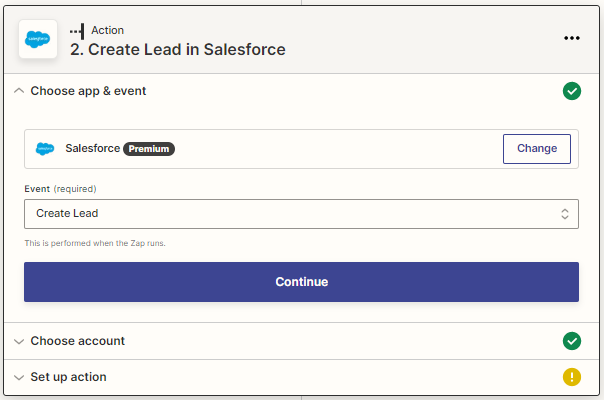The image size is (604, 400).
Task: Click the large Salesforce logo in the header
Action: 38,39
